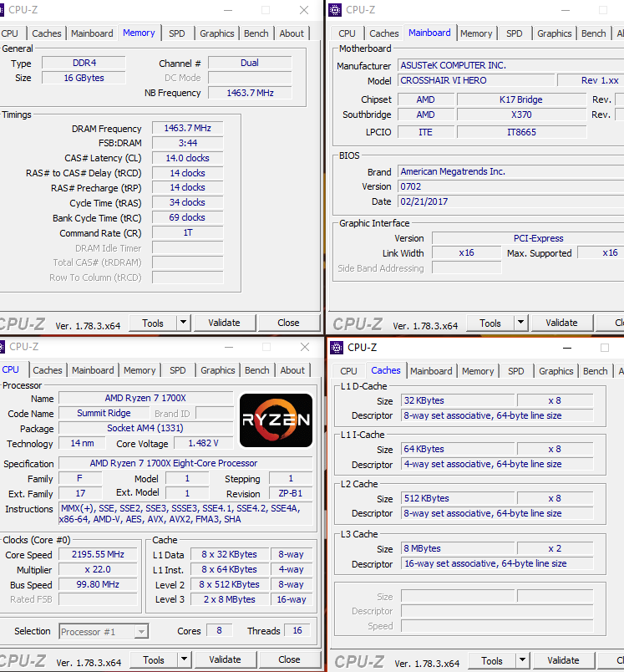Open Tools dropdown arrow in Caches window
The width and height of the screenshot is (624, 672).
[x=522, y=660]
